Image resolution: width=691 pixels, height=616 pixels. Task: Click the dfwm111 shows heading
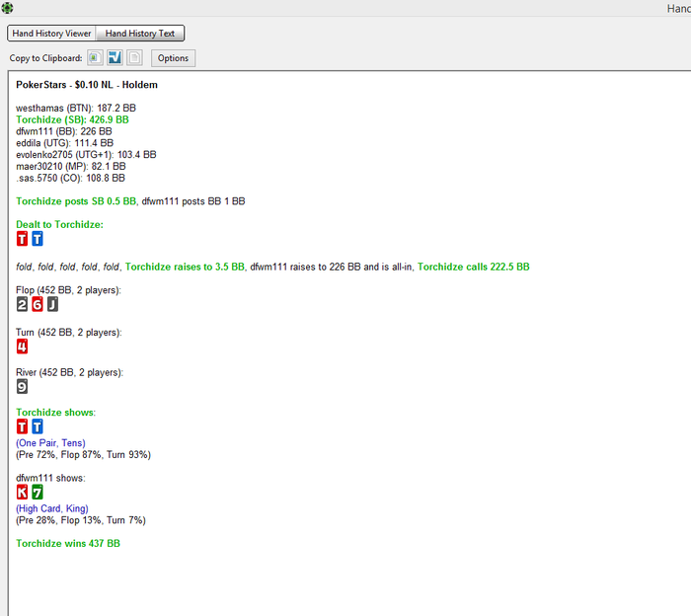click(50, 478)
